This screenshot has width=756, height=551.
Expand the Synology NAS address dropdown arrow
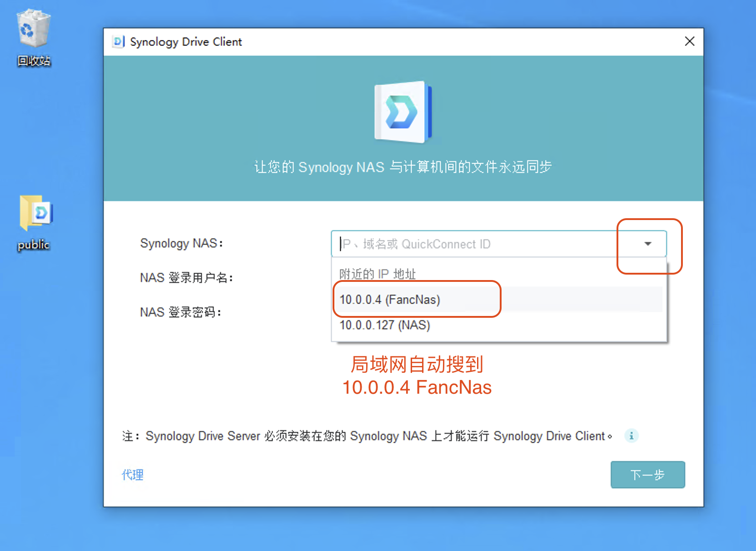(648, 244)
